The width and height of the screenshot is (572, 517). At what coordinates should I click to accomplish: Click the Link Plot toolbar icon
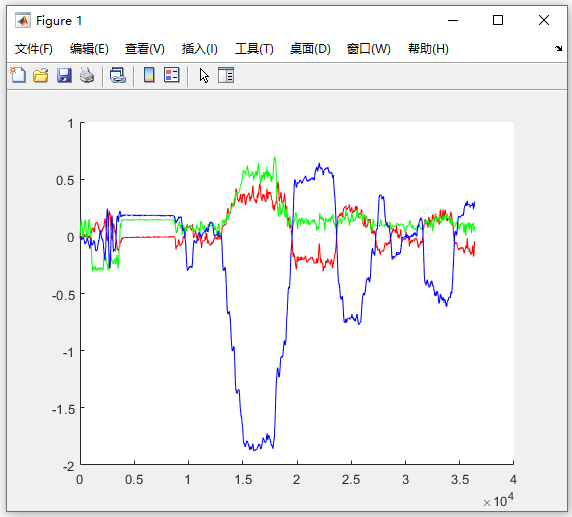click(x=118, y=76)
